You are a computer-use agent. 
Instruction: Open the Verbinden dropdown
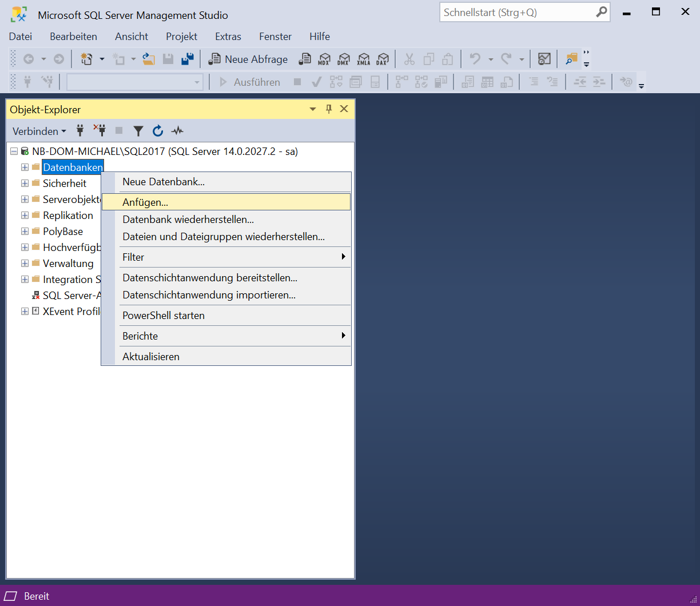39,131
